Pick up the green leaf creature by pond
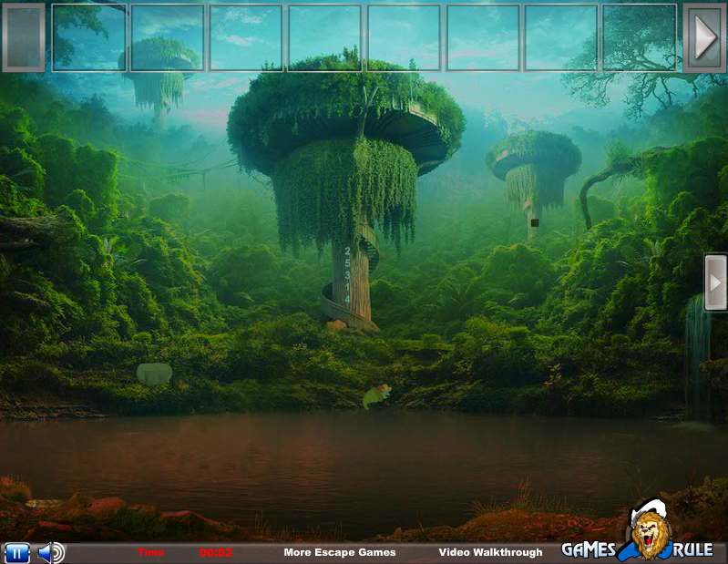Image resolution: width=728 pixels, height=564 pixels. click(x=376, y=396)
